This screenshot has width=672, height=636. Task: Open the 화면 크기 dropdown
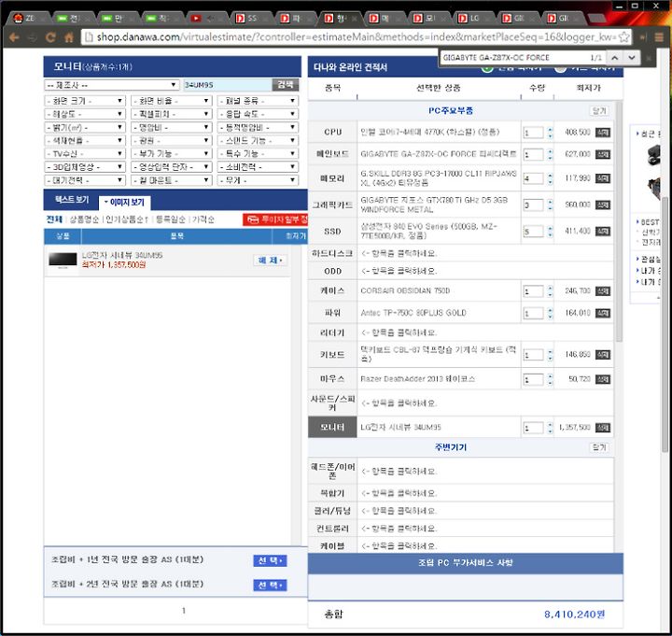(x=85, y=101)
